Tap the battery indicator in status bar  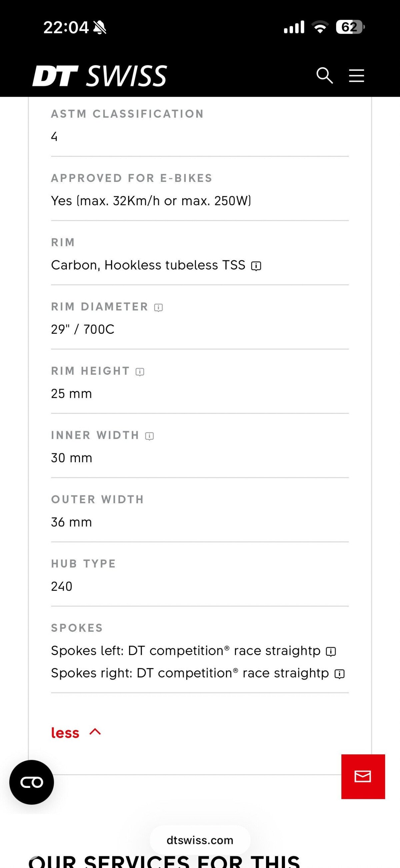point(350,27)
